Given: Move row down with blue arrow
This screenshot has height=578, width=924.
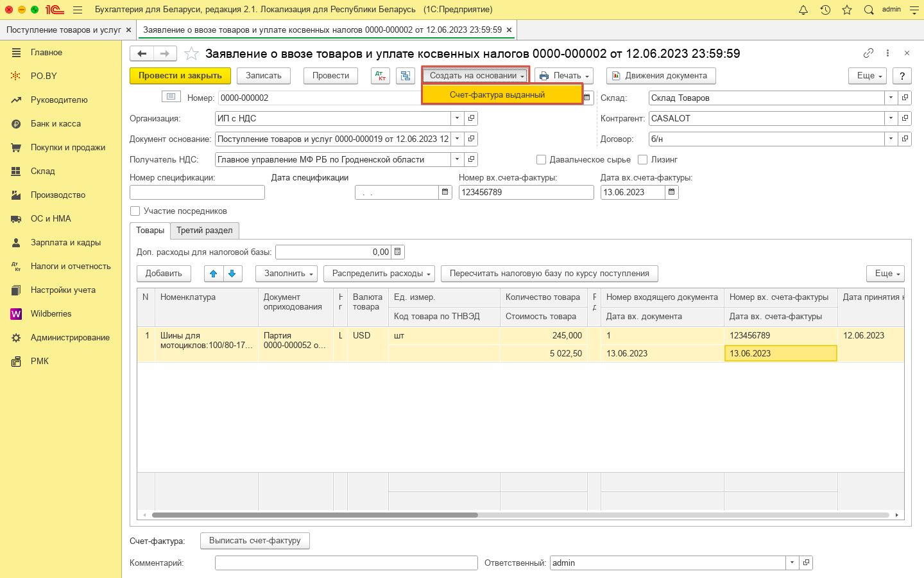Looking at the screenshot, I should (x=232, y=274).
